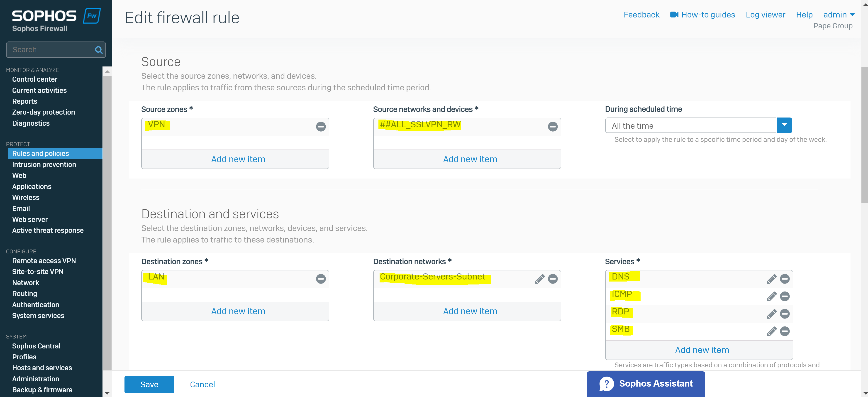Click the Sophos Fw logo badge
This screenshot has height=397, width=868.
pyautogui.click(x=92, y=15)
